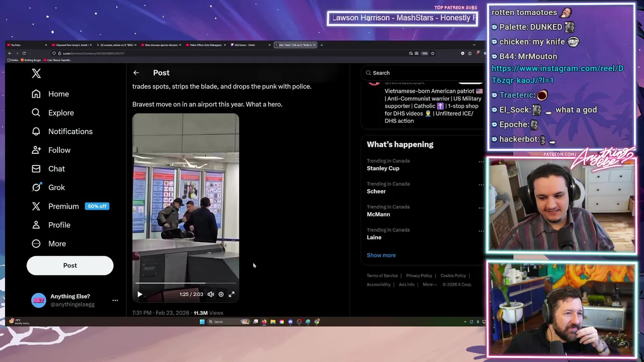The image size is (644, 362).
Task: Open the More menu in sidebar
Action: click(x=49, y=243)
